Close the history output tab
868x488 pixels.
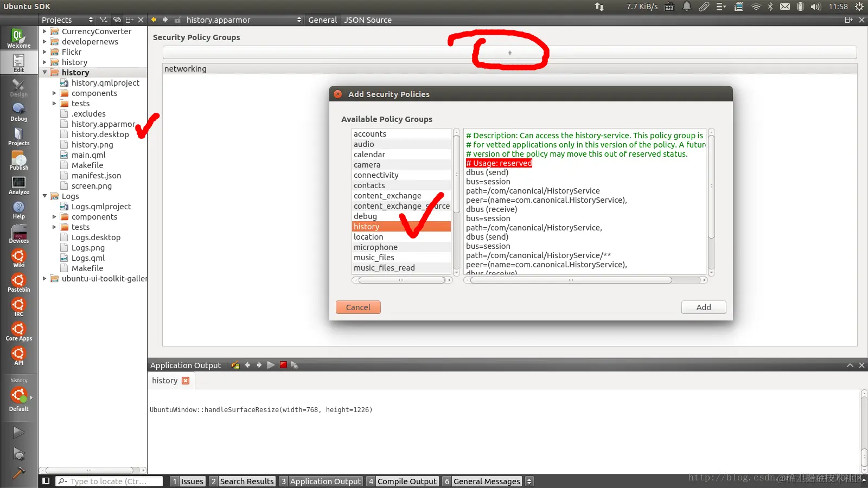(186, 381)
